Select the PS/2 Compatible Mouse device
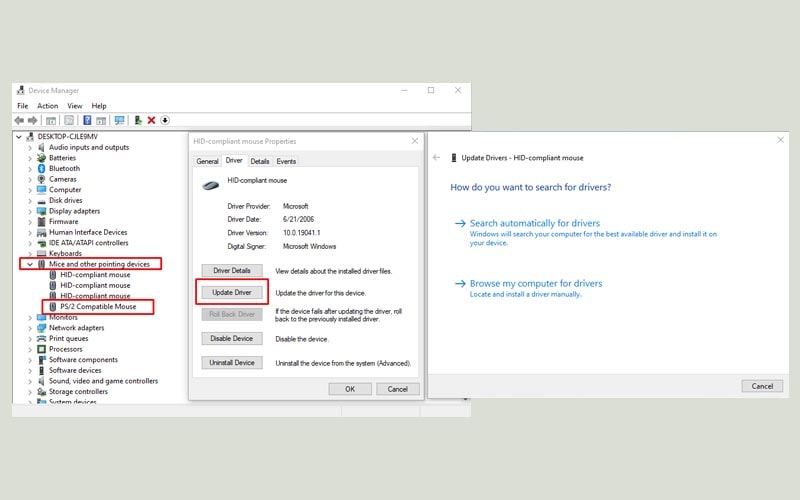 point(97,307)
